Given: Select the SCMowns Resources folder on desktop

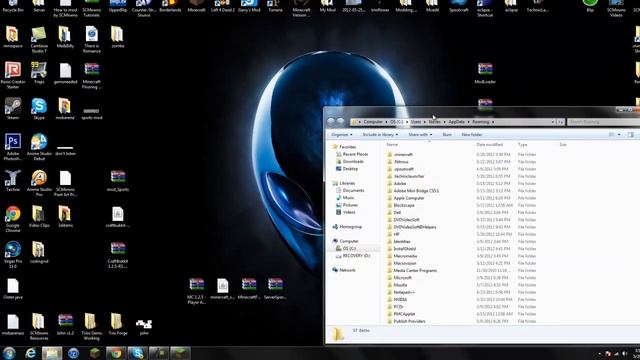Looking at the screenshot, I should 39,327.
